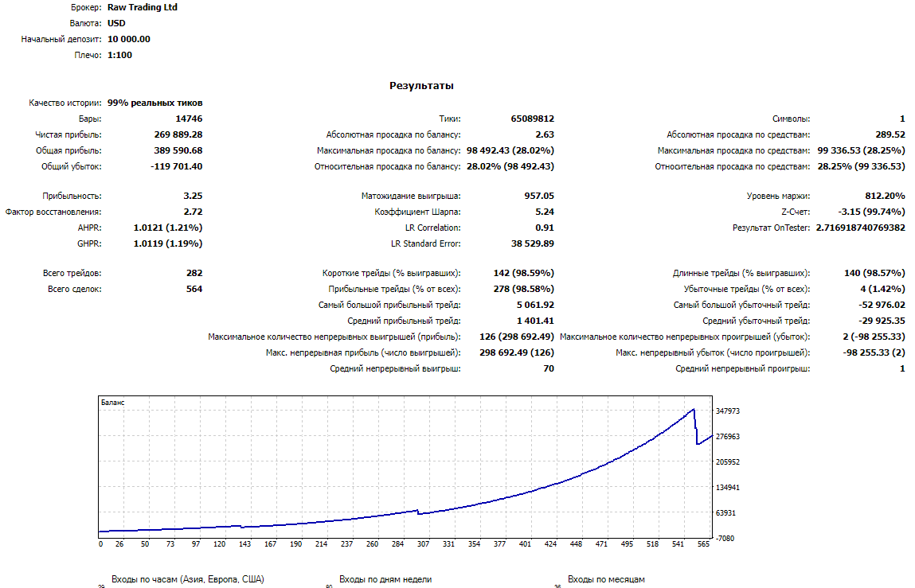Click expected payoff value 957.05

tap(539, 196)
